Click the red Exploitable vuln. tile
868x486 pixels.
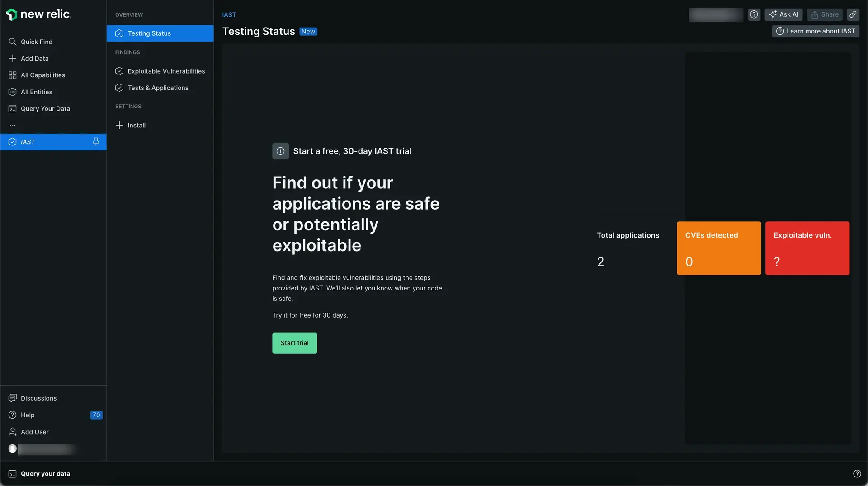[x=807, y=248]
